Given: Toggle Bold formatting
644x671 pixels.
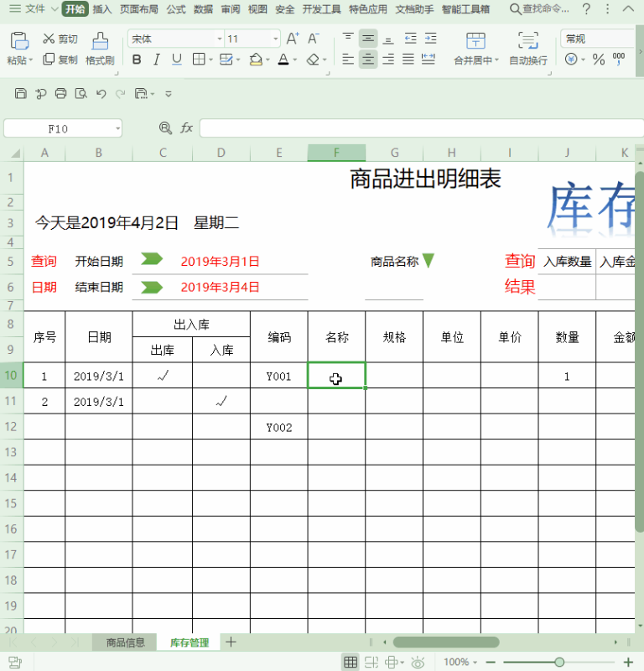Looking at the screenshot, I should click(137, 59).
